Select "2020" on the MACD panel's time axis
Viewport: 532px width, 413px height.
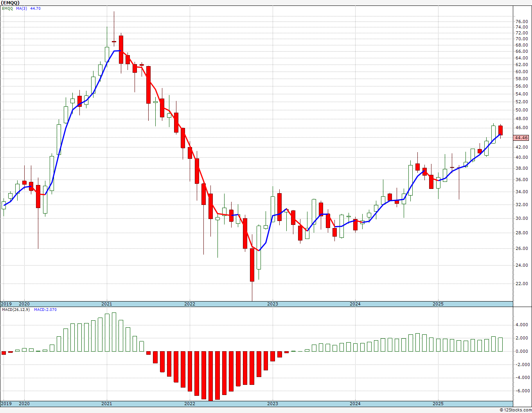coord(24,404)
